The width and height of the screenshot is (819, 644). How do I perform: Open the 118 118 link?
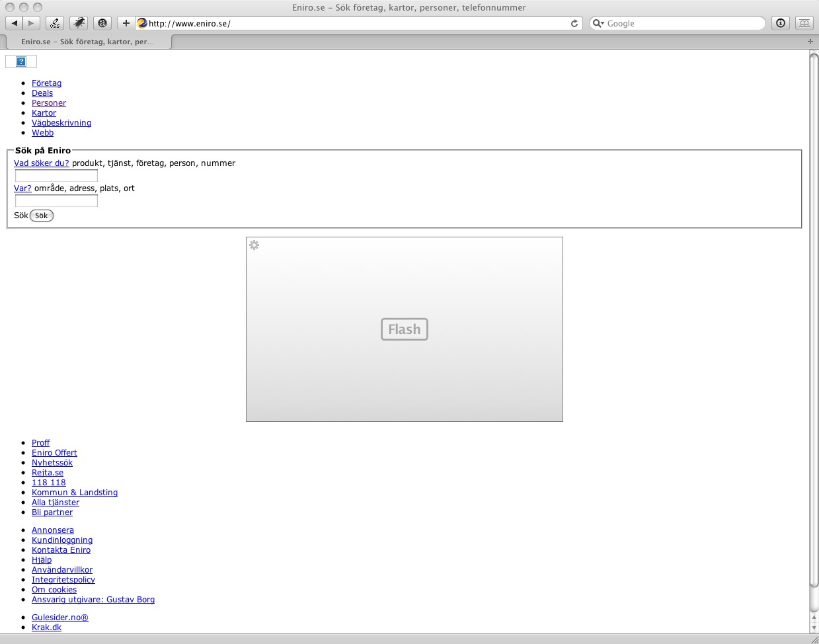click(49, 483)
